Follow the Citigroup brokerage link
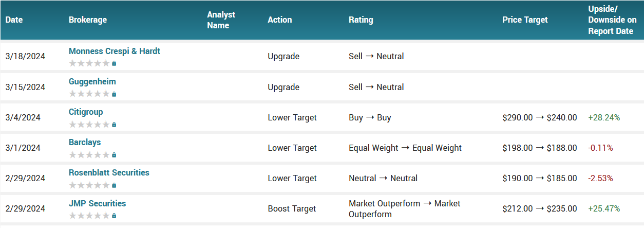 click(x=86, y=112)
